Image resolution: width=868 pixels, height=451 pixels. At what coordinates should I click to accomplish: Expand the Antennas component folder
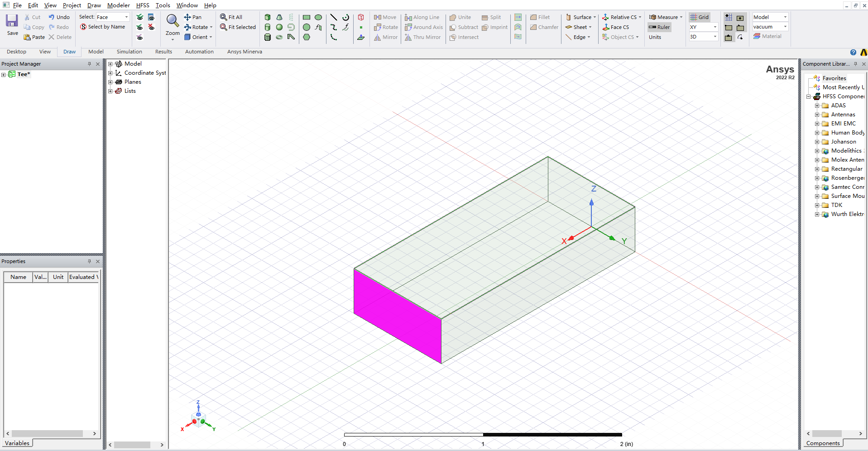click(x=817, y=115)
